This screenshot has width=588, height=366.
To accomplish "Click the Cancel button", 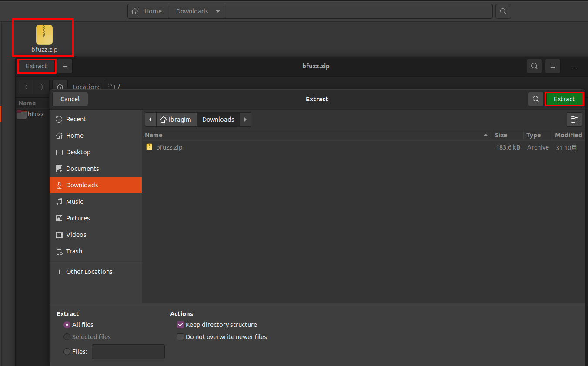I will pos(70,99).
